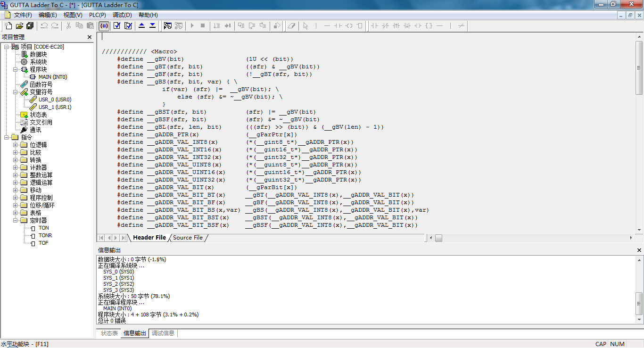
Task: Open the 编辑(E) menu
Action: 48,15
